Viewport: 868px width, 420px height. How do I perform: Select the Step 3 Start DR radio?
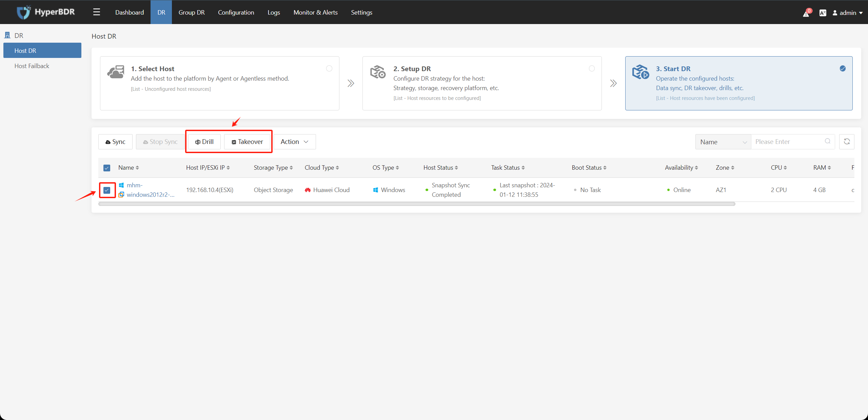point(843,68)
